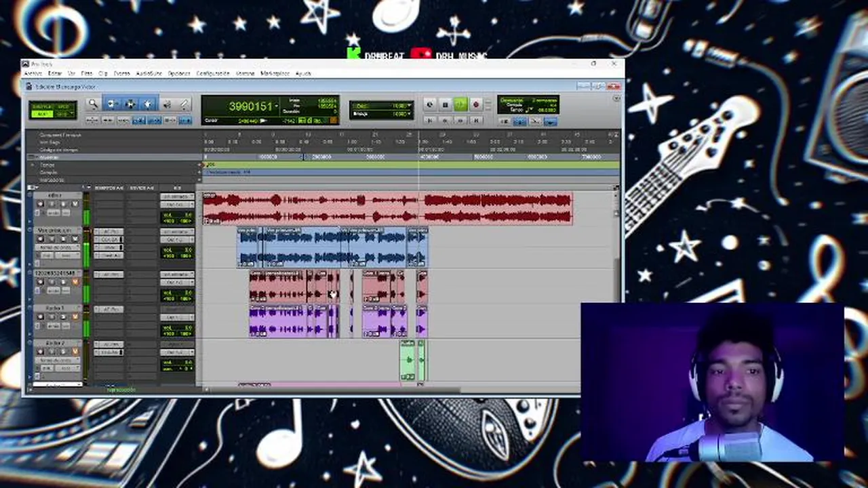Open the Pista menu

point(87,73)
